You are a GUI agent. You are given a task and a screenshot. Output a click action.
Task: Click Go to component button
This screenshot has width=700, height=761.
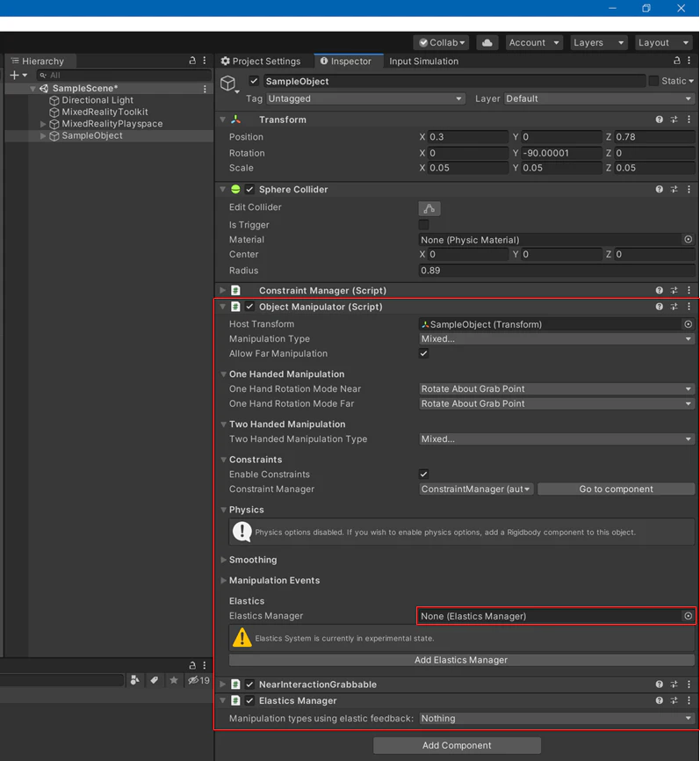[616, 489]
